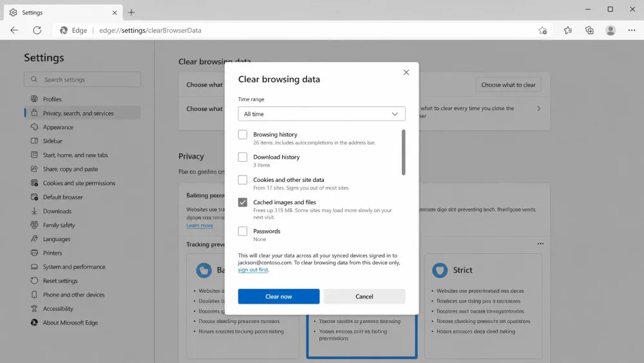The height and width of the screenshot is (363, 644).
Task: Open the Time range dropdown
Action: pyautogui.click(x=321, y=114)
